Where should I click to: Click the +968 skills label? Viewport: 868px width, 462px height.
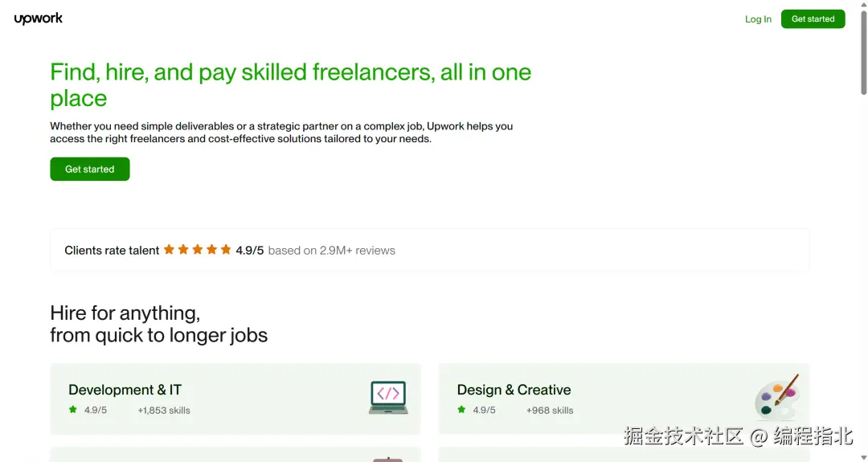point(550,411)
